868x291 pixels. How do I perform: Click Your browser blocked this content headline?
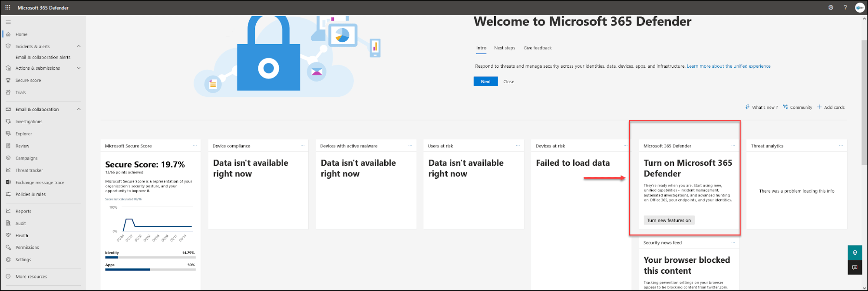(x=686, y=265)
